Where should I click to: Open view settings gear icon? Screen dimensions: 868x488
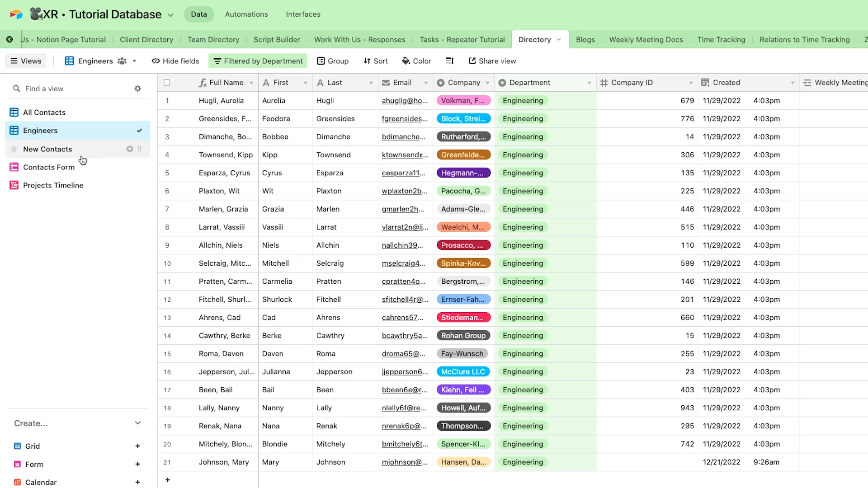[x=138, y=89]
